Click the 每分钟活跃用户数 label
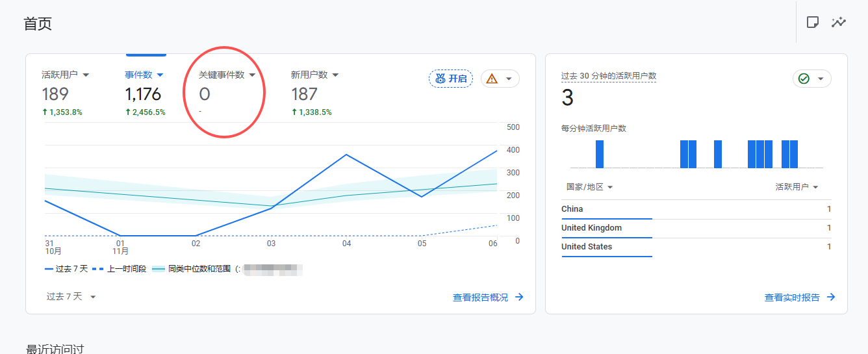 pos(594,129)
